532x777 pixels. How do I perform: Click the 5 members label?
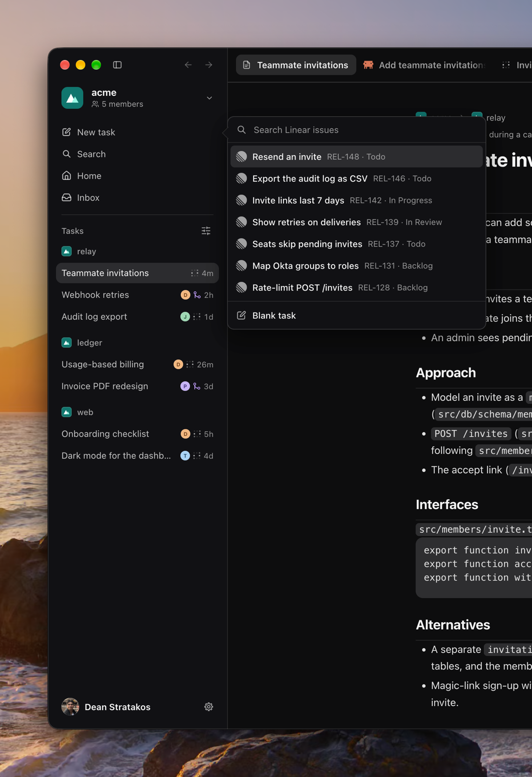click(x=117, y=104)
